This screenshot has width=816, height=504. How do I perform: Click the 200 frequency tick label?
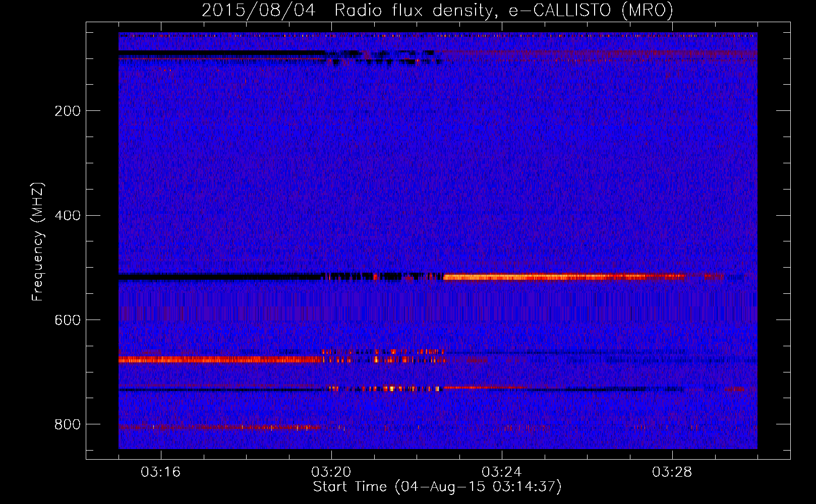[67, 111]
